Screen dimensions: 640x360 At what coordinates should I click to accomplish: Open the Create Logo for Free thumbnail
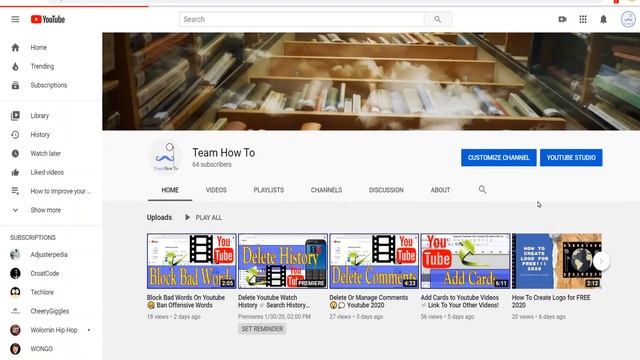pos(557,261)
